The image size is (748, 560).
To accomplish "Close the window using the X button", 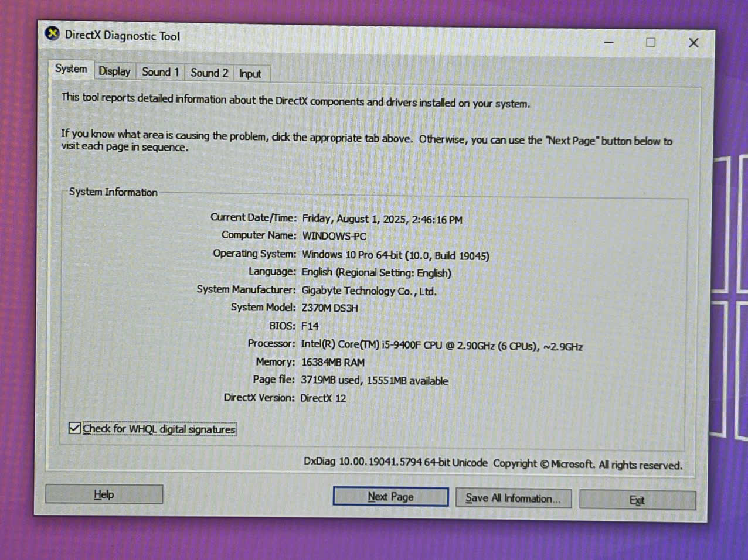I will pyautogui.click(x=693, y=43).
